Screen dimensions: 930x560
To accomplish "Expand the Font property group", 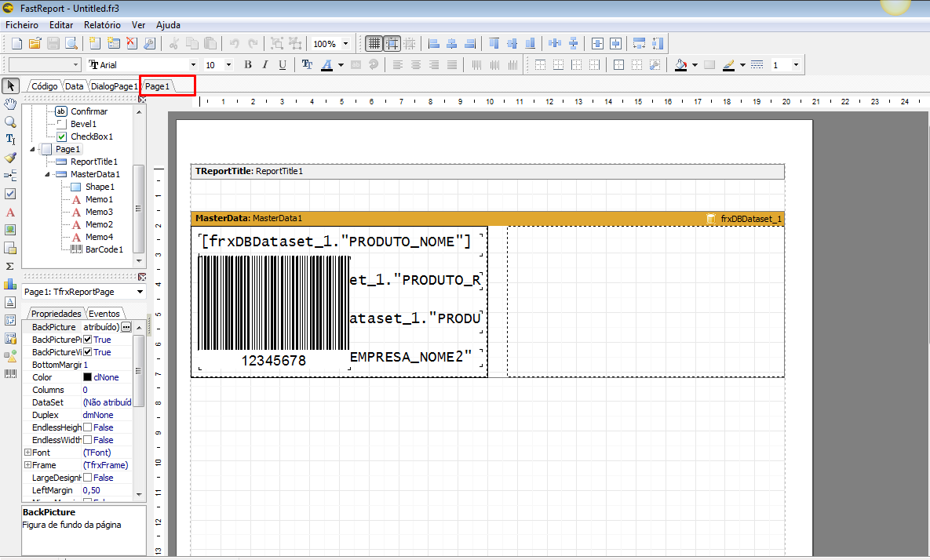I will [x=27, y=452].
